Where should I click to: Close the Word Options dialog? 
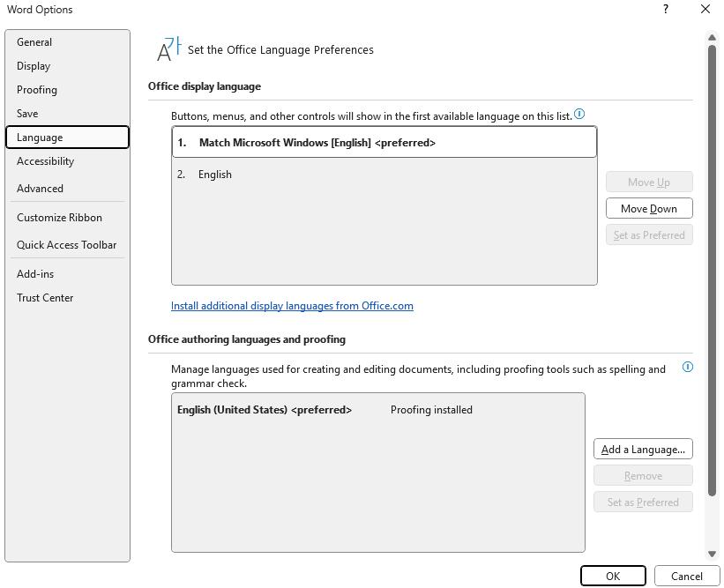[x=705, y=9]
